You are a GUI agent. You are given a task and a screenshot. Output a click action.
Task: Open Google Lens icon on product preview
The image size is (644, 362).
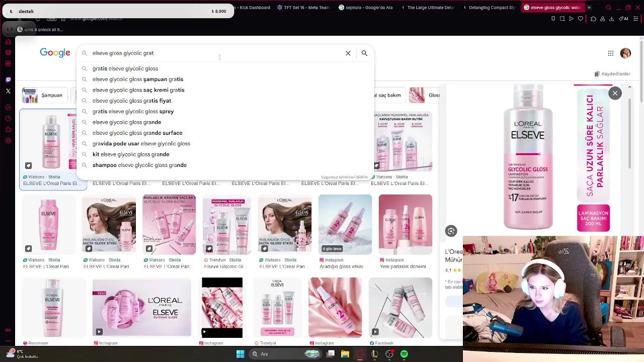[x=451, y=231]
